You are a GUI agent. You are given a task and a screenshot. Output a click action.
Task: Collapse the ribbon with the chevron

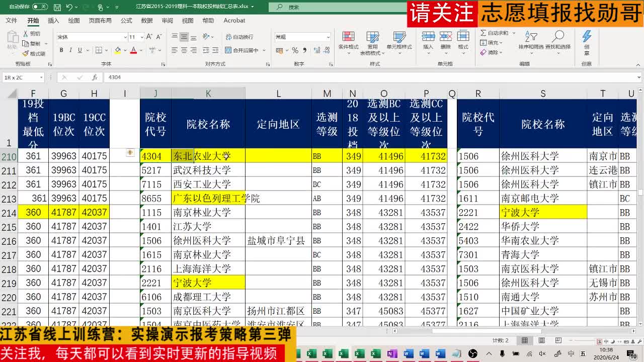[638, 64]
